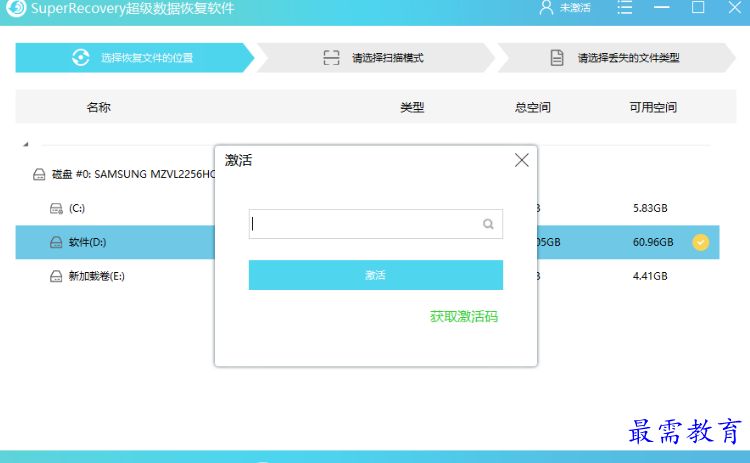Select the 选择恢复文件的位置 step tab
This screenshot has height=463, width=750.
(x=134, y=58)
